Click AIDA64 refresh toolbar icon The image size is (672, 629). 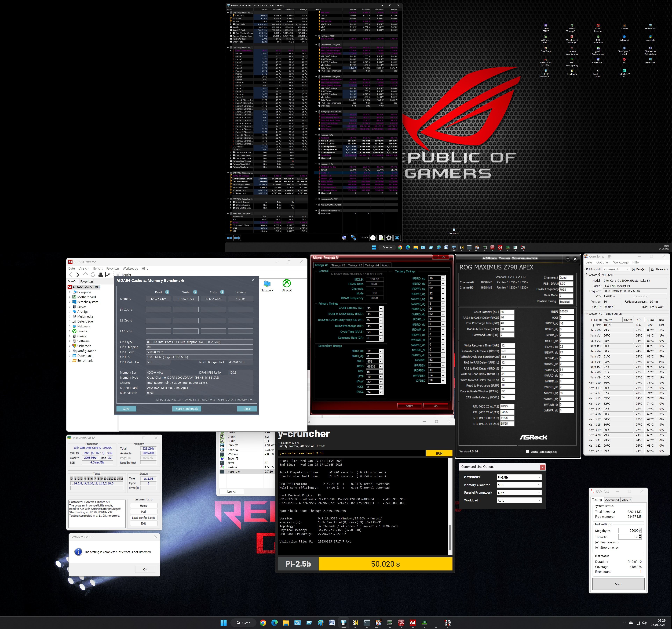click(93, 275)
